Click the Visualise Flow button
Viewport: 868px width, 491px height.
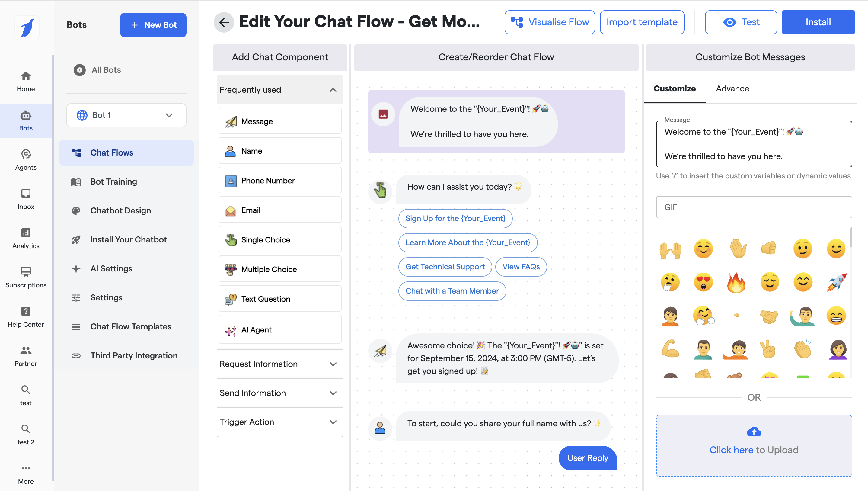[x=550, y=22]
